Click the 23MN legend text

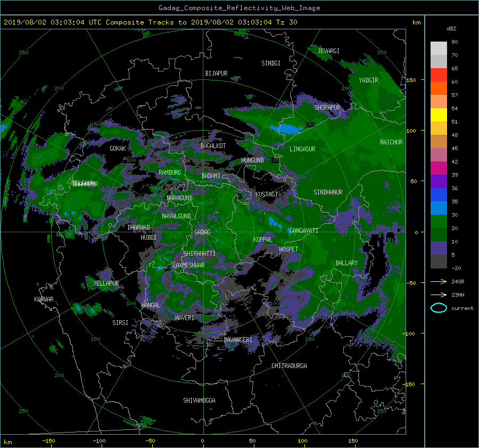(x=458, y=295)
